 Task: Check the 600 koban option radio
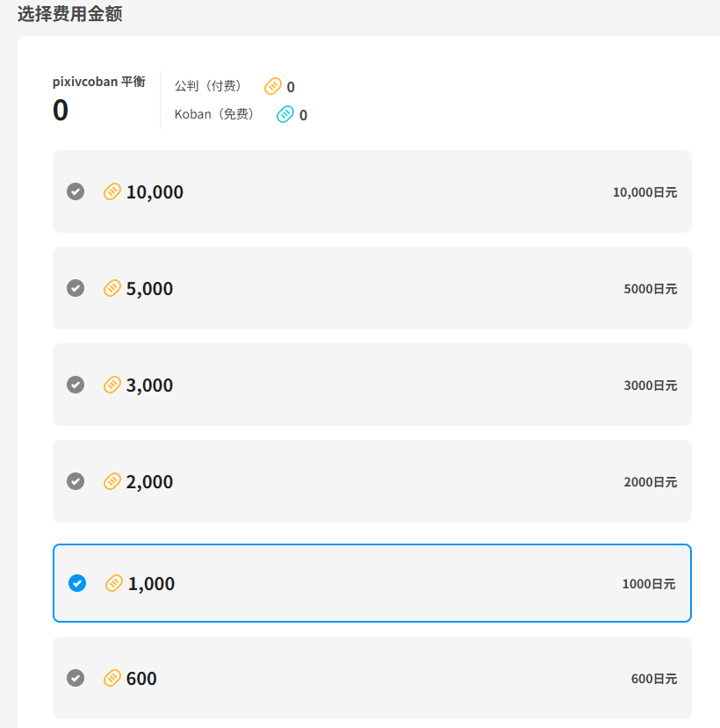[76, 678]
